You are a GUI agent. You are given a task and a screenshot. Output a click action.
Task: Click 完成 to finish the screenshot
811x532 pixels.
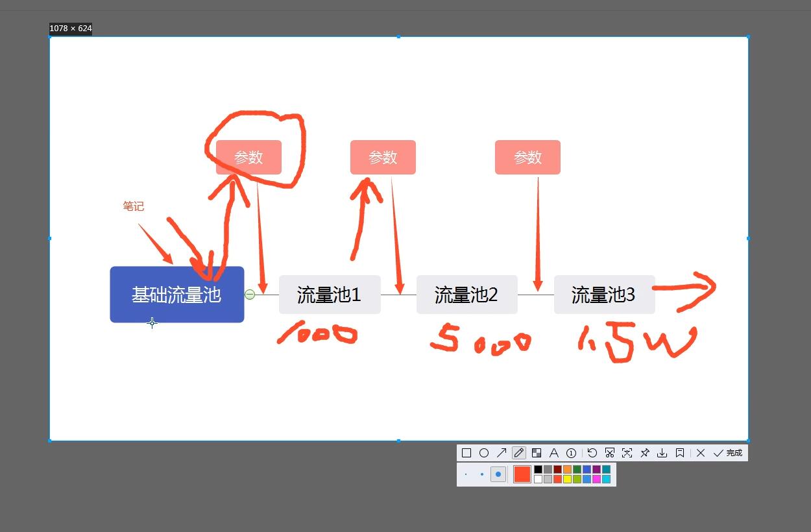pos(728,453)
